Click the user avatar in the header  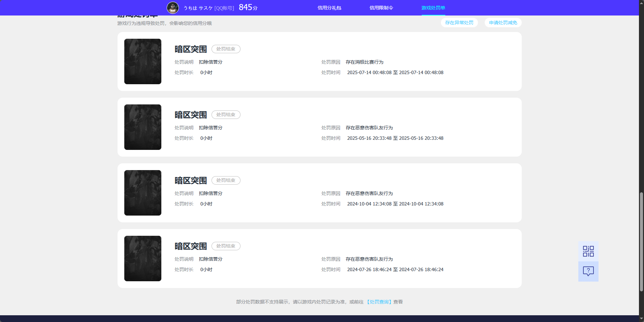(x=173, y=8)
